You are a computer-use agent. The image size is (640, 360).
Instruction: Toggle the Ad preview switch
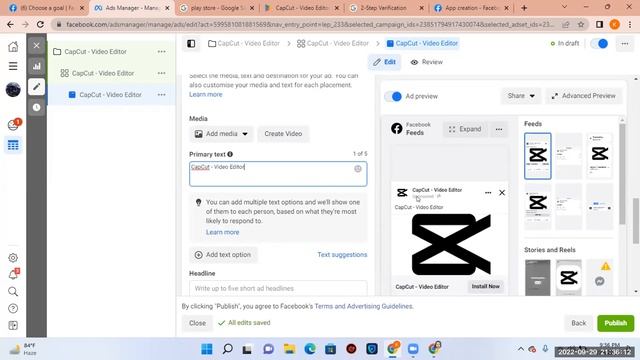[x=393, y=96]
